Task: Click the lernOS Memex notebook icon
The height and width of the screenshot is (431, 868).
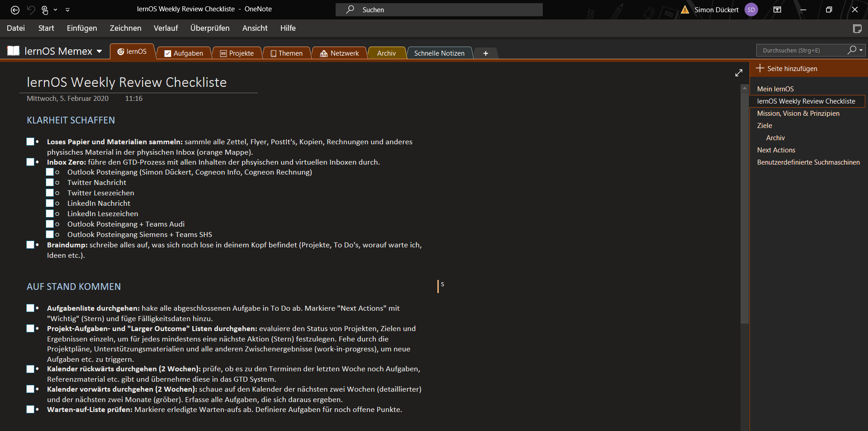Action: coord(14,51)
